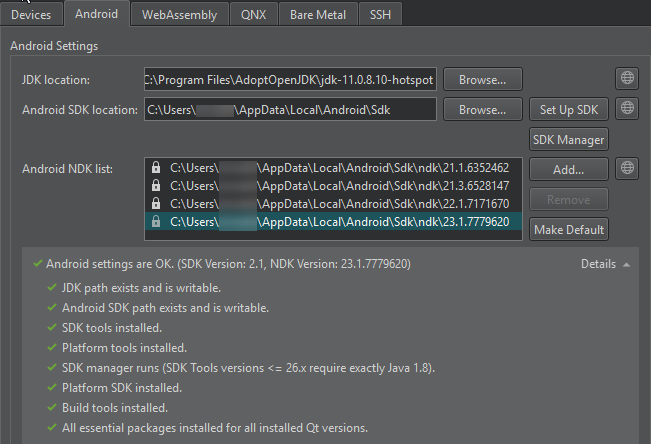The width and height of the screenshot is (651, 444).
Task: Click lock icon of NDK 23.1.7779620 entry
Action: (156, 222)
